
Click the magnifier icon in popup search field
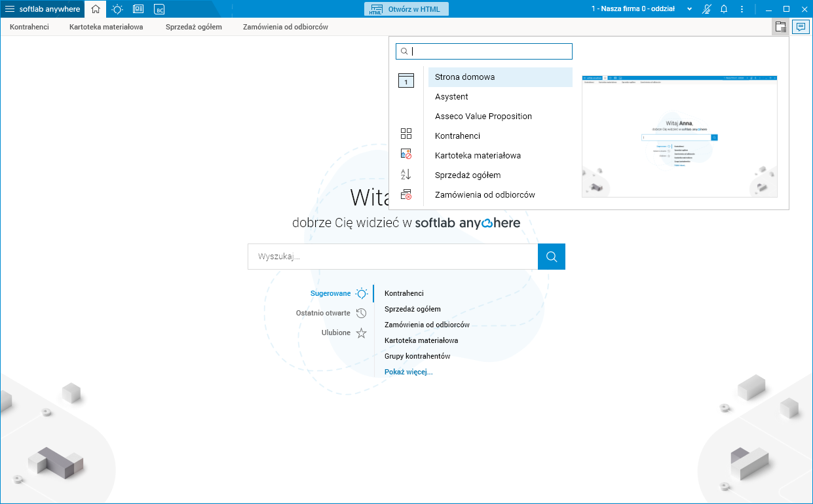[404, 51]
